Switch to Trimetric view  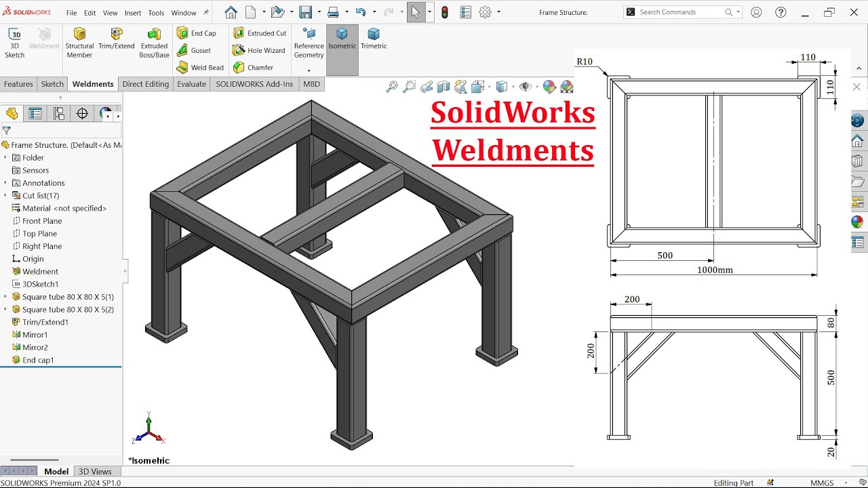(x=374, y=39)
